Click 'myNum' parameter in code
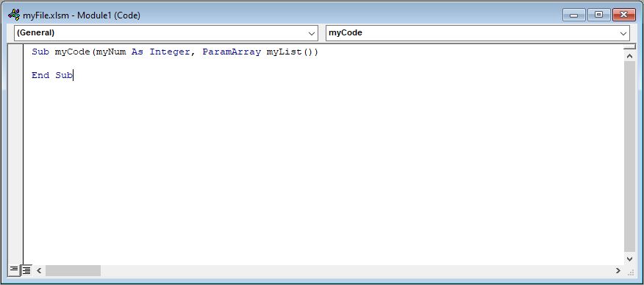The height and width of the screenshot is (285, 644). click(111, 52)
